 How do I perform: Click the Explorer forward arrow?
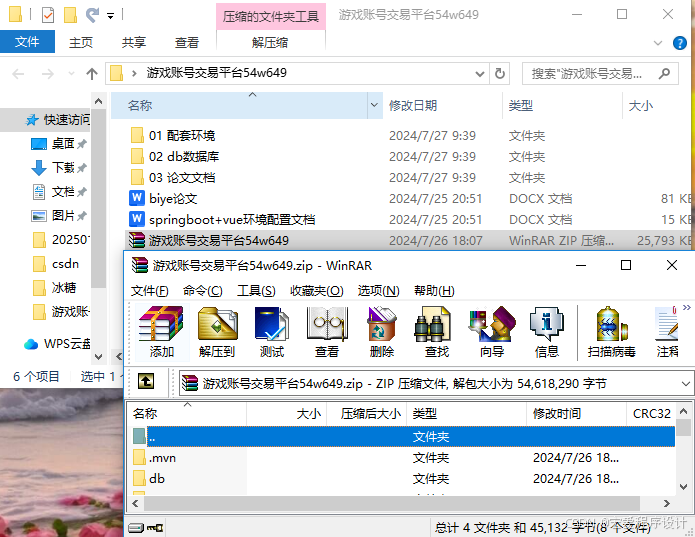[47, 74]
